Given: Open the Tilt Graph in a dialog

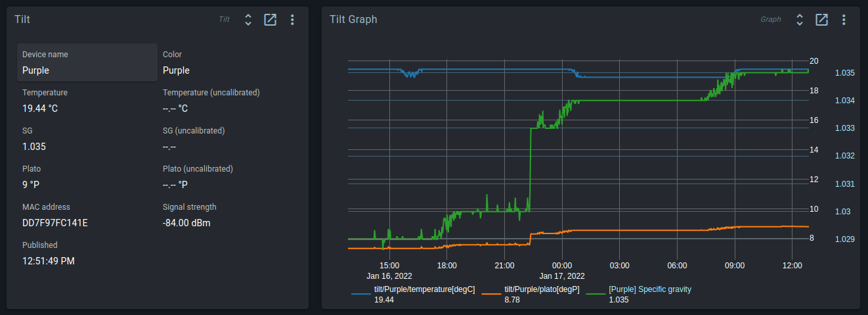Looking at the screenshot, I should [x=821, y=20].
